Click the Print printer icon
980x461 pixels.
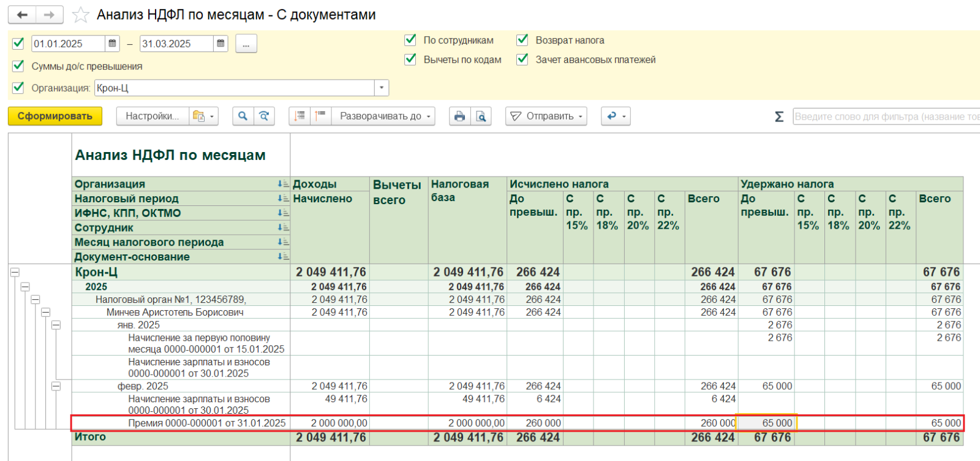click(x=459, y=116)
